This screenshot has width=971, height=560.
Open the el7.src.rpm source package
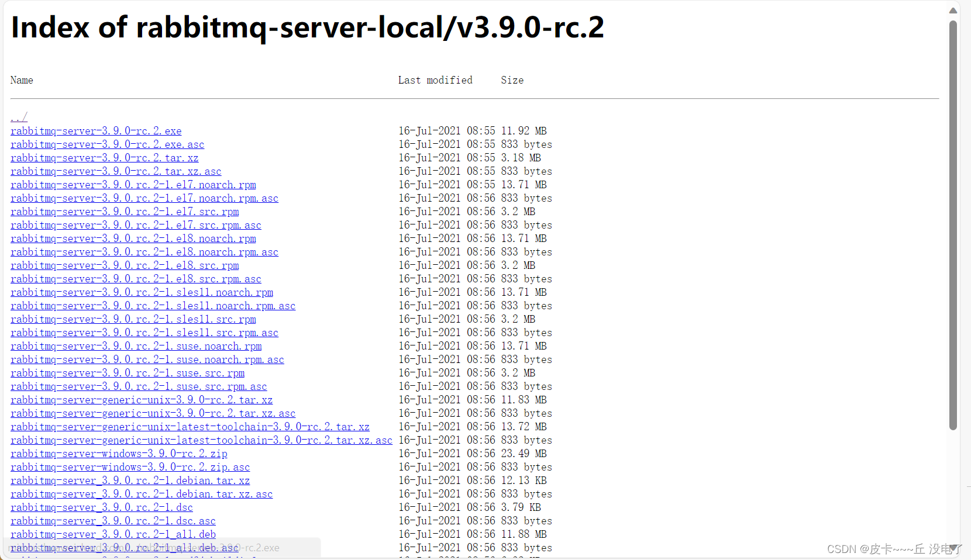(124, 212)
